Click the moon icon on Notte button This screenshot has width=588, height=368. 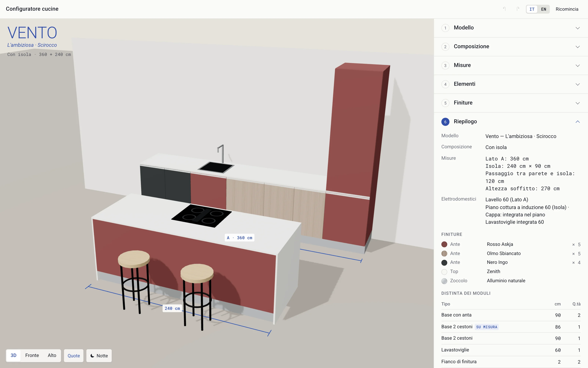pyautogui.click(x=92, y=356)
